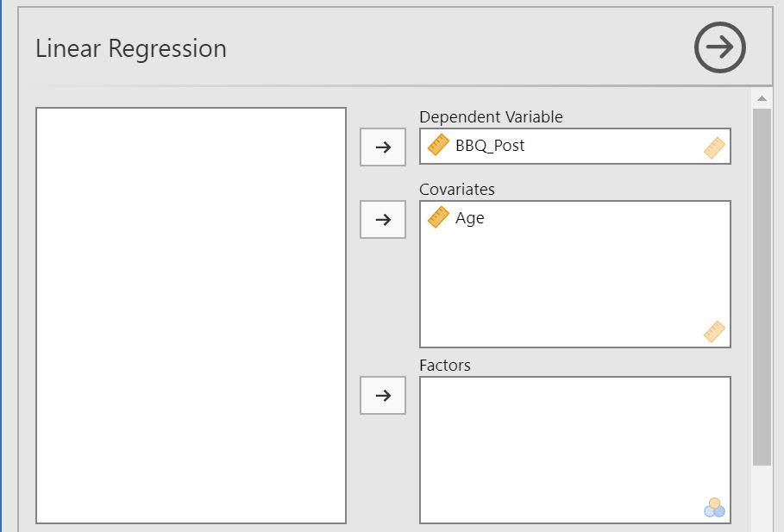Click the nominal circles icon in Factors box

coord(714,508)
